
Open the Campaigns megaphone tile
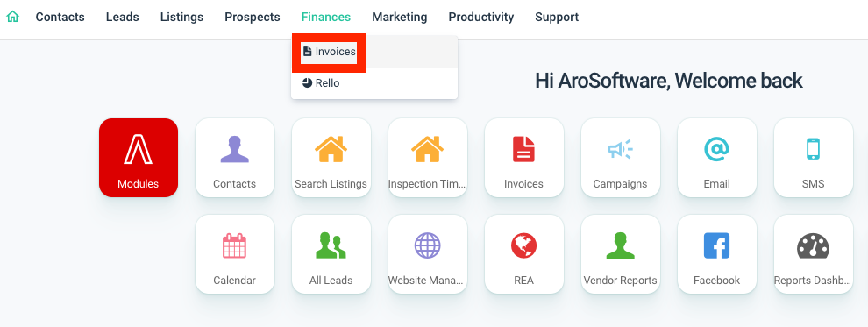click(620, 158)
